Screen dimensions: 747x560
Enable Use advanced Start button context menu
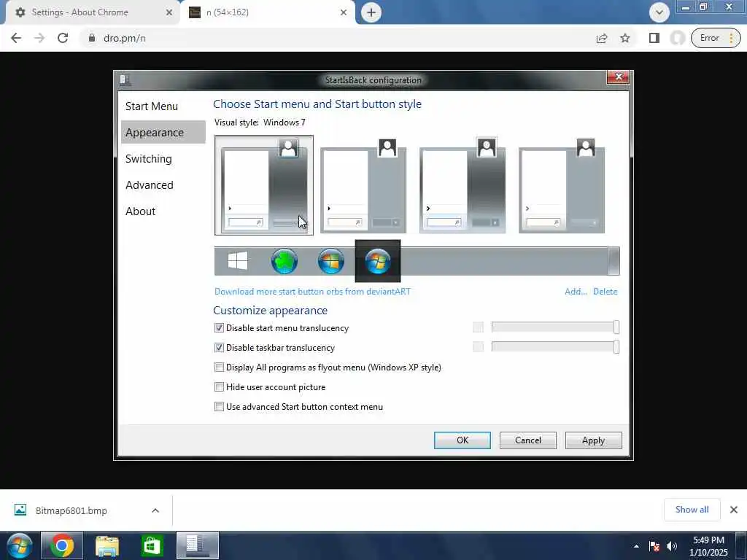219,407
